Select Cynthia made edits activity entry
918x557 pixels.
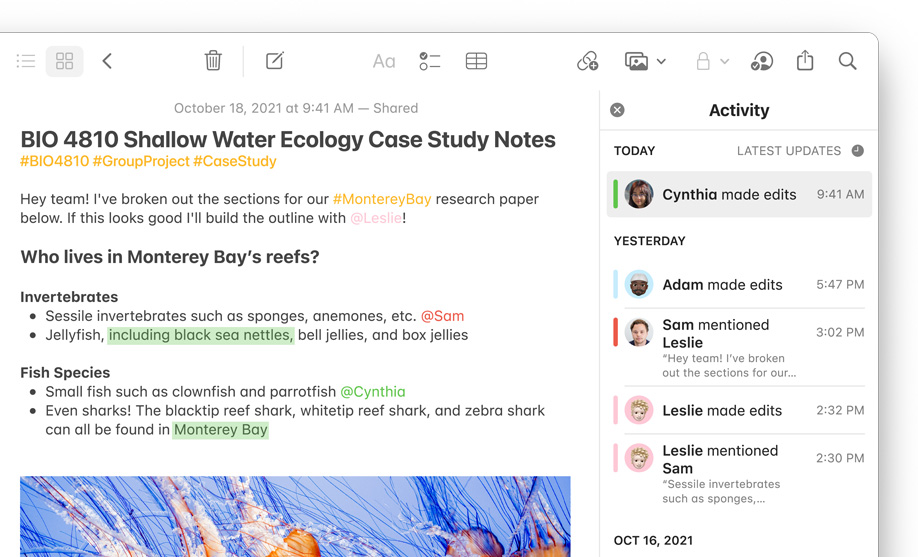point(740,195)
